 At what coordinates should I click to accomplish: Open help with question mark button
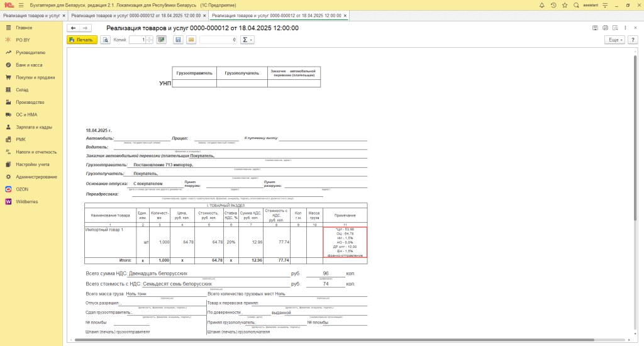pyautogui.click(x=633, y=40)
